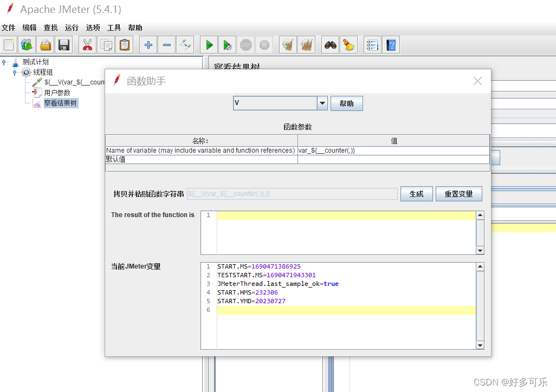
Task: Click the JMeterThread.last_sample_ok=true line
Action: (x=278, y=284)
